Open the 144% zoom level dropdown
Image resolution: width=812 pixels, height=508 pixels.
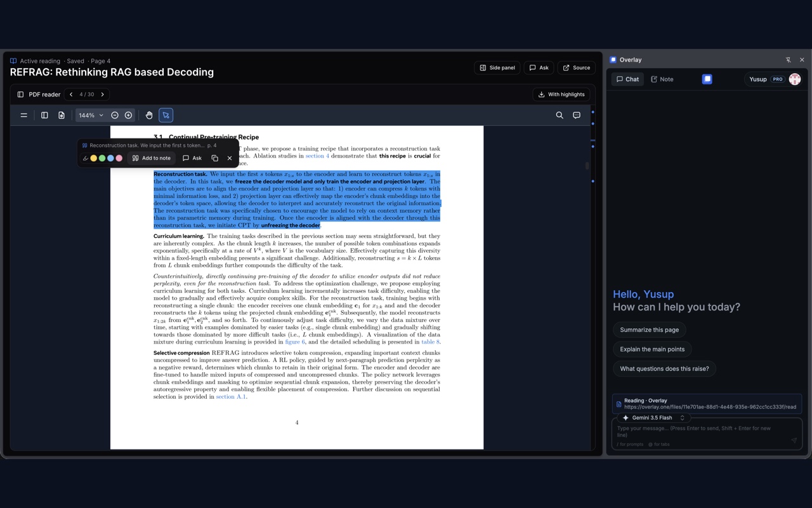[x=91, y=116]
